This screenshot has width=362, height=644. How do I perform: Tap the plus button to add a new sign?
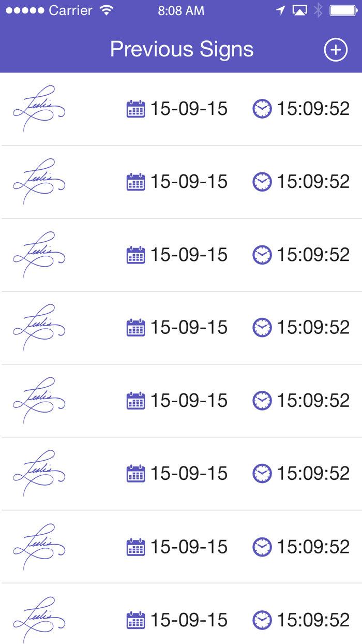pos(336,49)
